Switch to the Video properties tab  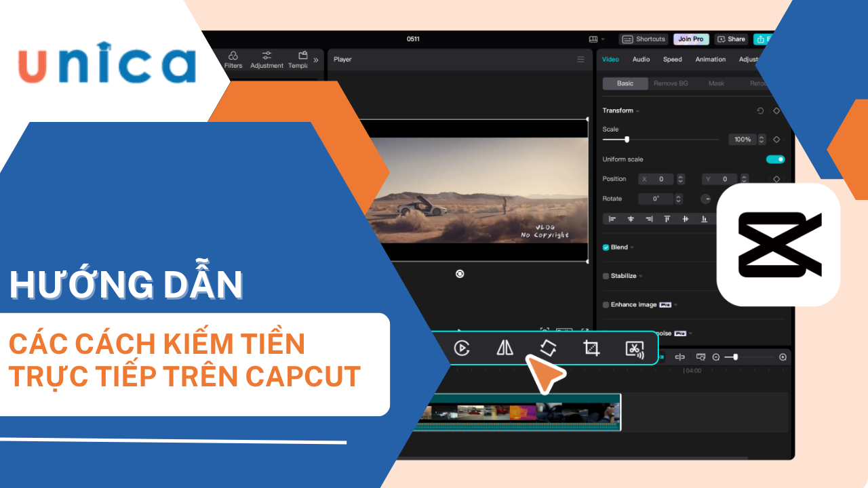click(x=610, y=60)
